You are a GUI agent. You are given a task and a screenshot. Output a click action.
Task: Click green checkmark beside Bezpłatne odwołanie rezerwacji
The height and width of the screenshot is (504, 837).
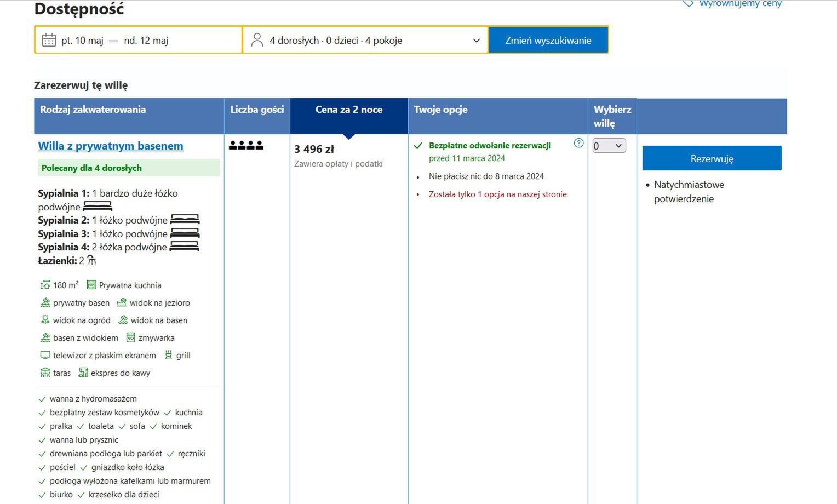point(418,146)
